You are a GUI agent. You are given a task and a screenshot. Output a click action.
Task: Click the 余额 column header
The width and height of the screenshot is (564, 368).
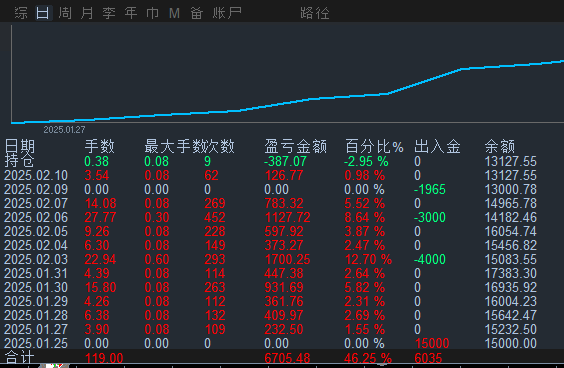(500, 146)
